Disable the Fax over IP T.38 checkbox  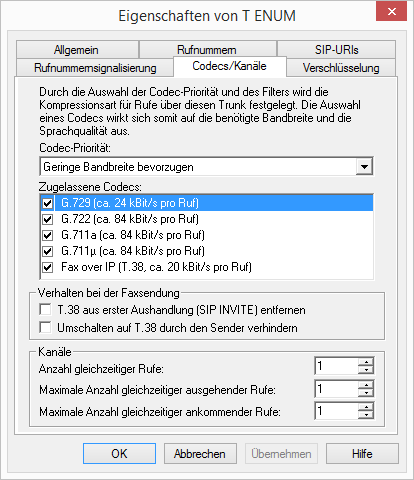47,267
